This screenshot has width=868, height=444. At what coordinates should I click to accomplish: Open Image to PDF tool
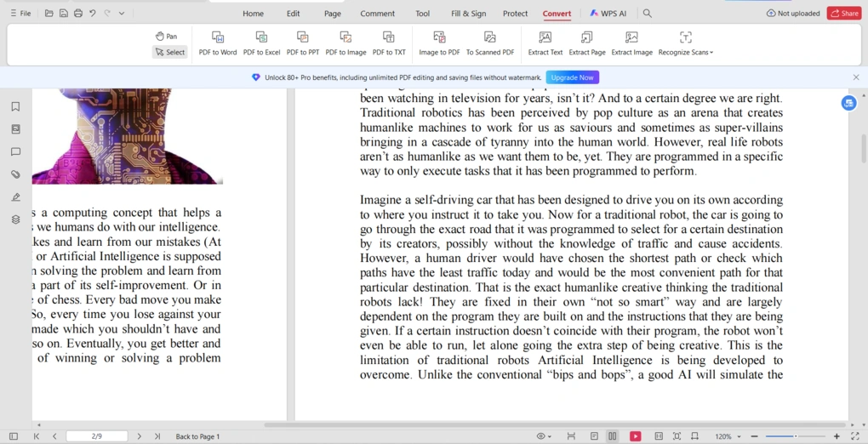440,43
